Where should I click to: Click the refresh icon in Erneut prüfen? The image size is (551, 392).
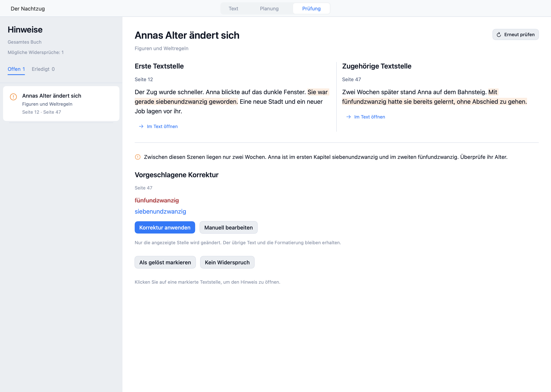click(499, 35)
